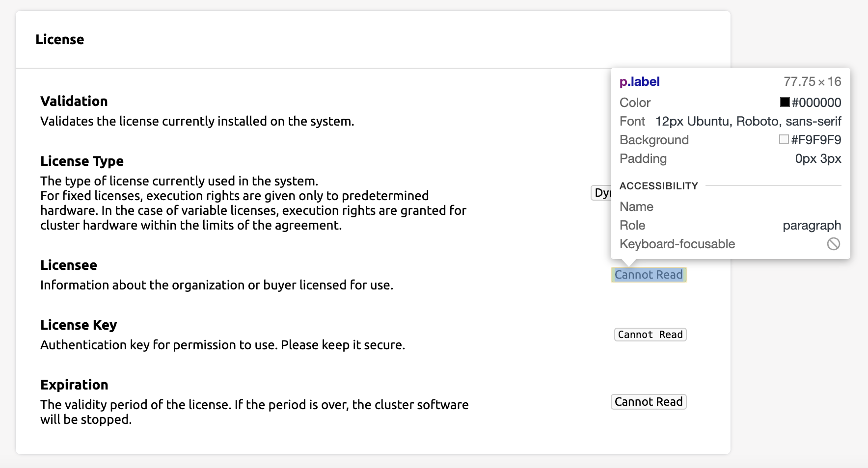Click the Name row under Accessibility
Screen dimensions: 868x468
click(x=637, y=207)
